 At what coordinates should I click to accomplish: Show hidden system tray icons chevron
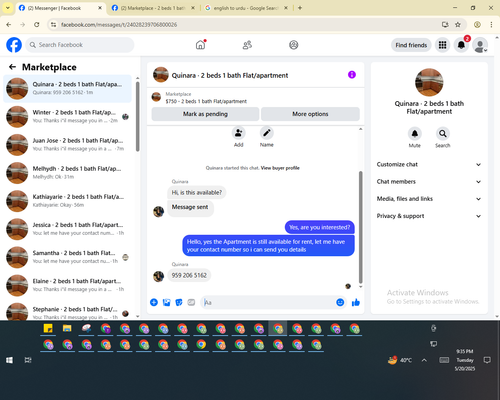(x=424, y=360)
